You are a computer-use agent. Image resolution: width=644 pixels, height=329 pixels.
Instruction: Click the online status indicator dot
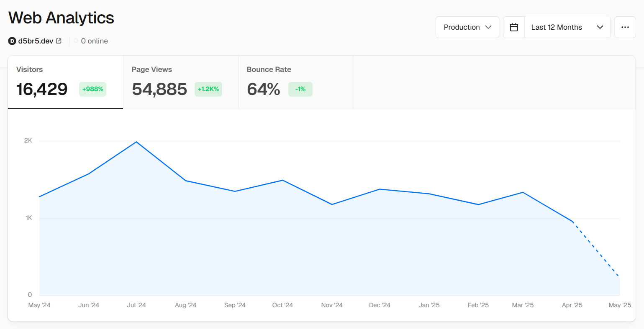[76, 41]
